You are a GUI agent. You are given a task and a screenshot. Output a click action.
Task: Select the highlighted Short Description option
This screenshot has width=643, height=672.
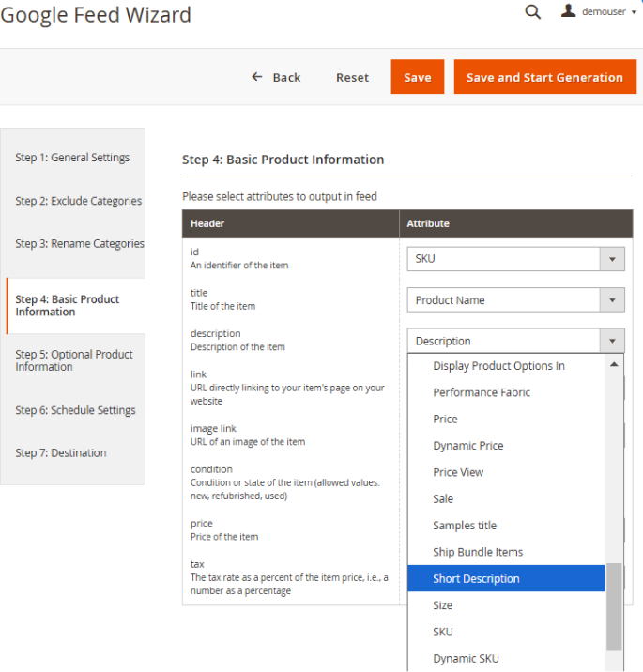pos(506,578)
